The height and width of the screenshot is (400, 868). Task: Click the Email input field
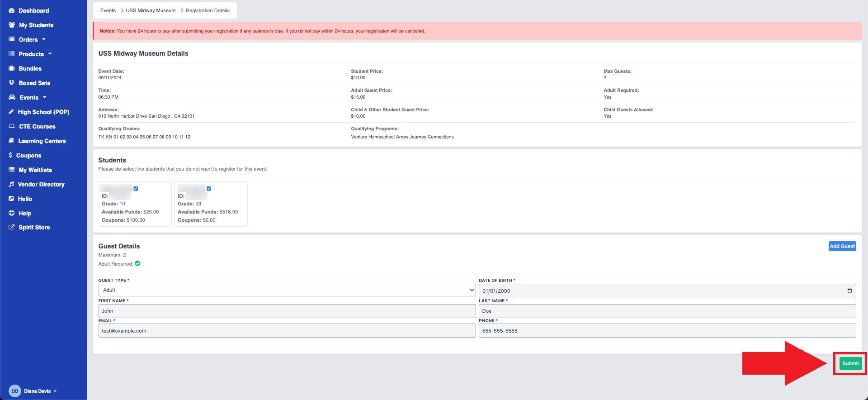click(x=287, y=331)
